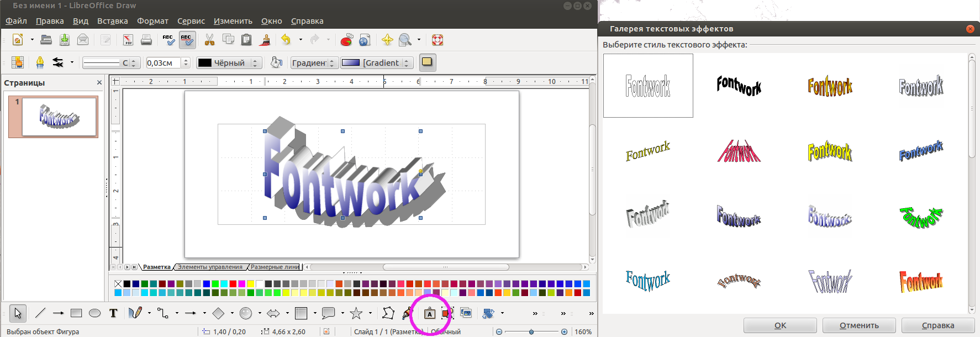Viewport: 980px width, 337px height.
Task: Open the Area fill bucket icon
Action: click(277, 62)
